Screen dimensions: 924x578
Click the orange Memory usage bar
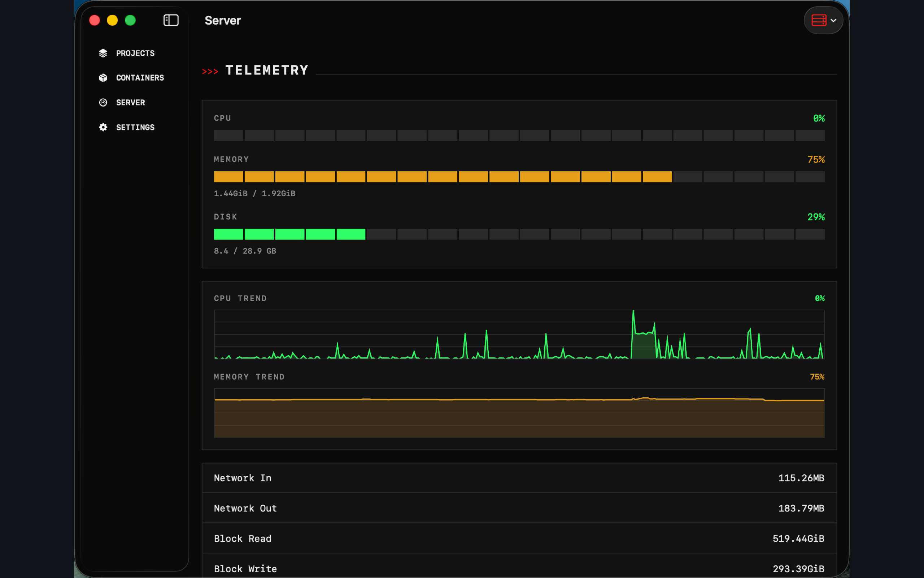[519, 177]
